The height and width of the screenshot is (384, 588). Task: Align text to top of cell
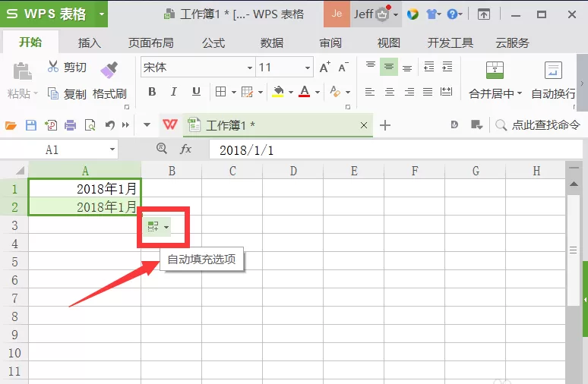(x=371, y=67)
